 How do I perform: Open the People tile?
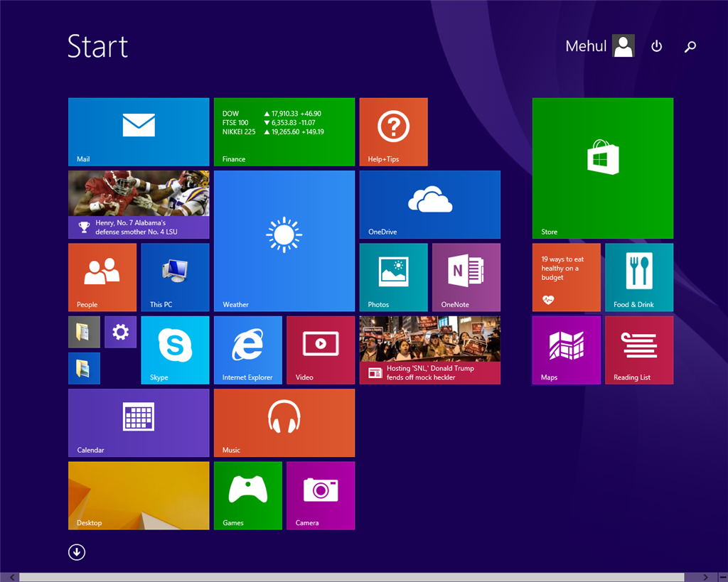(x=102, y=278)
